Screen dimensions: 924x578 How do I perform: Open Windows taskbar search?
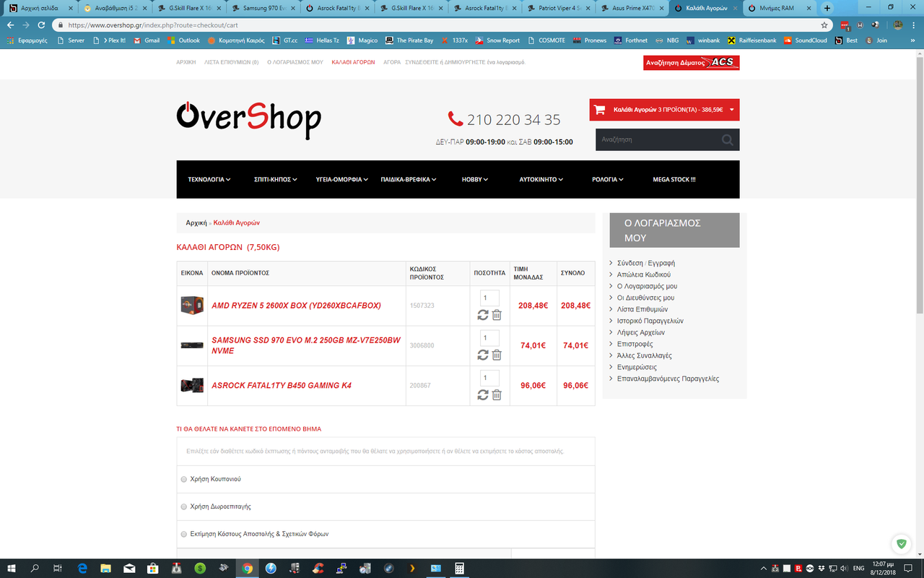click(35, 569)
